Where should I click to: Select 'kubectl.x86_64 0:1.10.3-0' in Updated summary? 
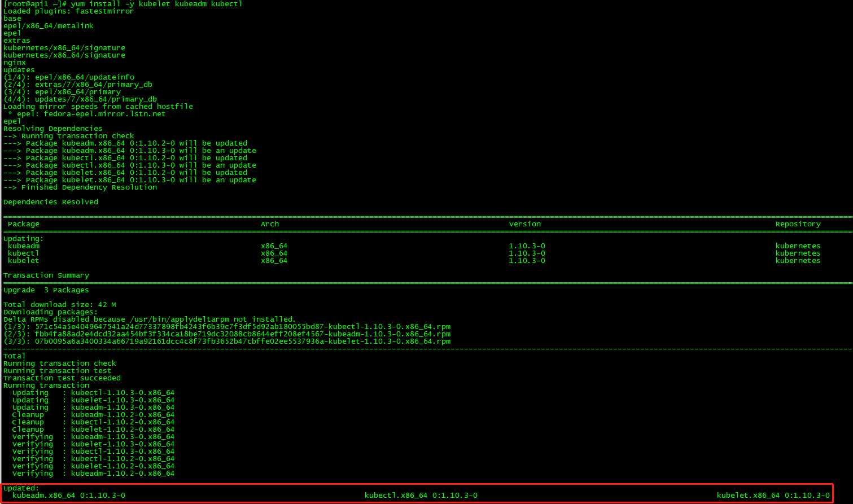click(421, 496)
